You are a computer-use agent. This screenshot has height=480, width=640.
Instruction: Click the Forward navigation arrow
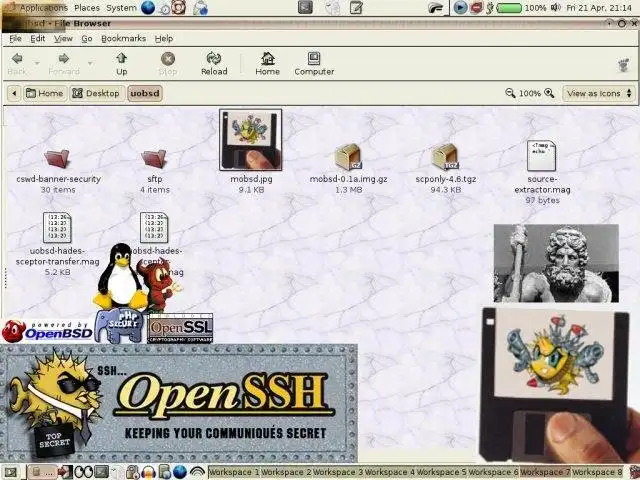[x=64, y=64]
